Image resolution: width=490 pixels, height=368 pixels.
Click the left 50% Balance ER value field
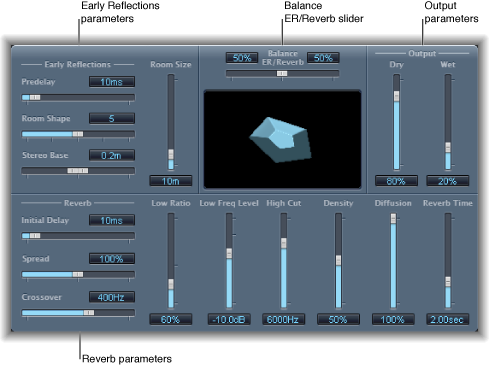242,58
